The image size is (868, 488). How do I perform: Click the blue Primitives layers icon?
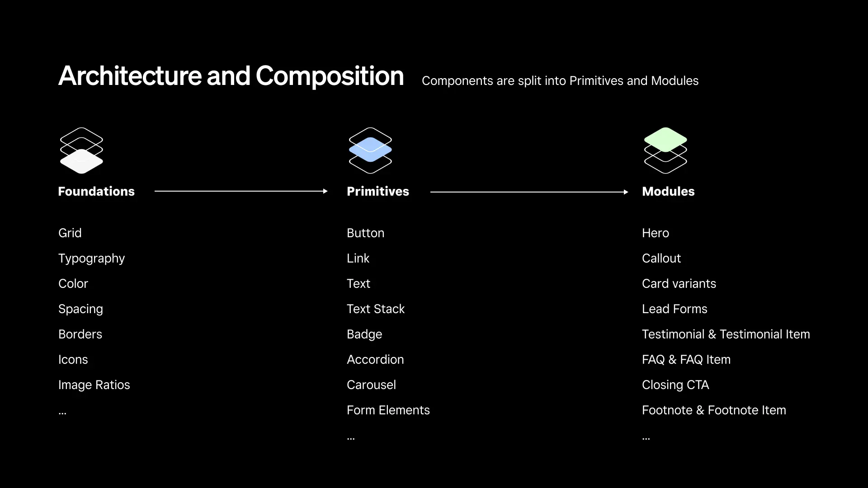(370, 150)
